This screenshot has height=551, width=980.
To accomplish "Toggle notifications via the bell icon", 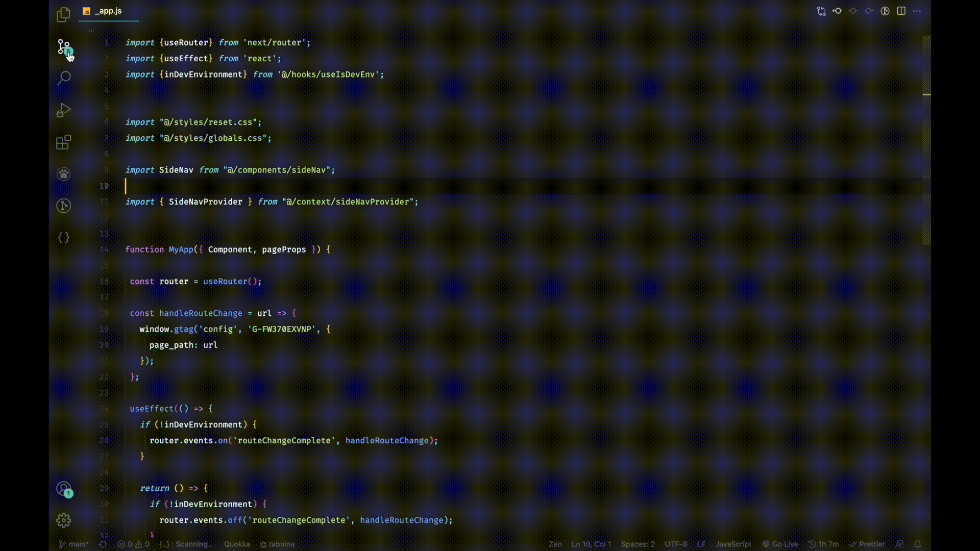I will 918,544.
